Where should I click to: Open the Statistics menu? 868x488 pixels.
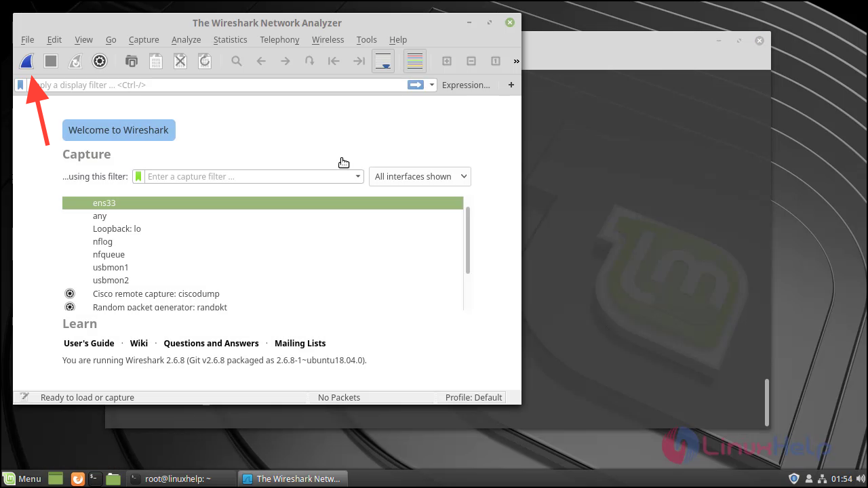point(230,39)
